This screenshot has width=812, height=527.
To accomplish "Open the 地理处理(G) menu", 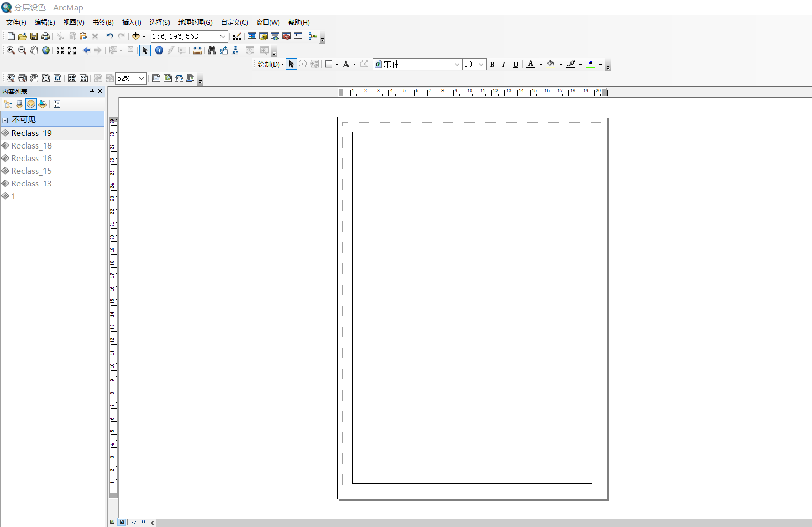I will [195, 23].
